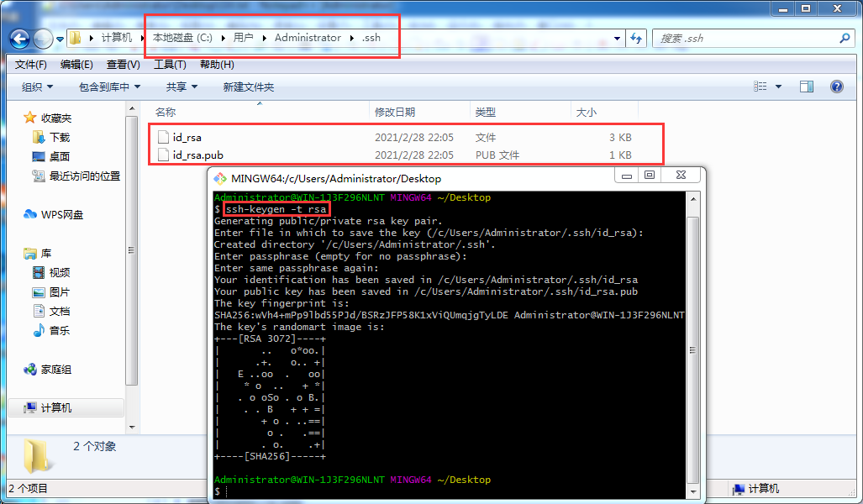Screen dimensions: 863x504
Task: Open the 查看(V) menu
Action: (x=124, y=65)
